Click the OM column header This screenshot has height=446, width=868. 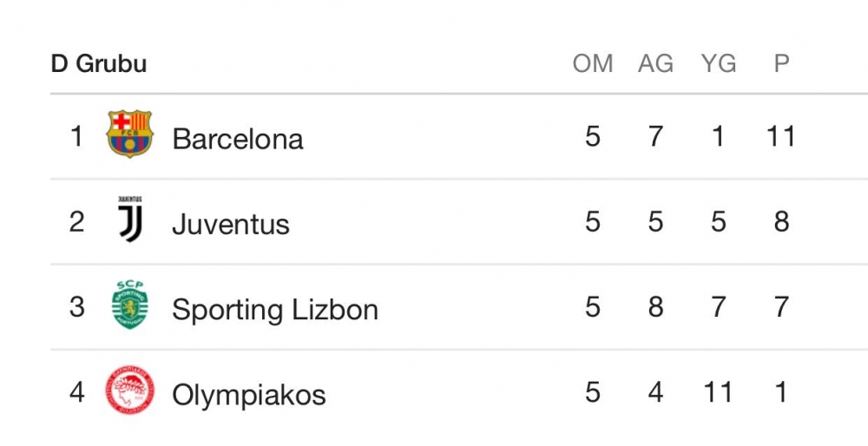[x=593, y=63]
